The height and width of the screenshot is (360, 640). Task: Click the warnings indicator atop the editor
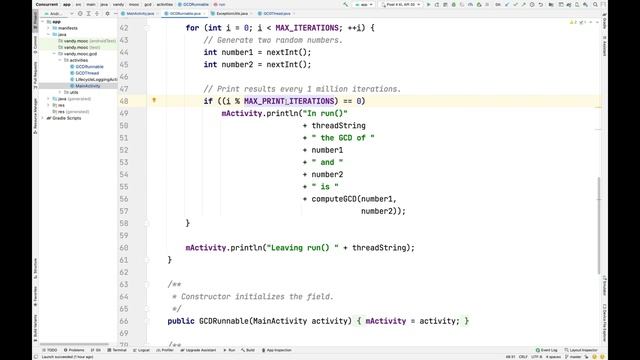pos(573,22)
